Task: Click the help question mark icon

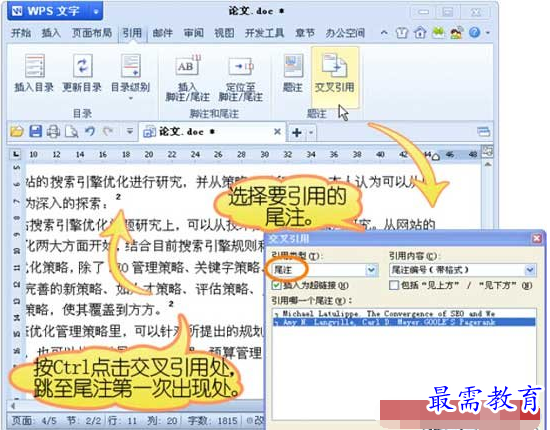Action: click(474, 33)
